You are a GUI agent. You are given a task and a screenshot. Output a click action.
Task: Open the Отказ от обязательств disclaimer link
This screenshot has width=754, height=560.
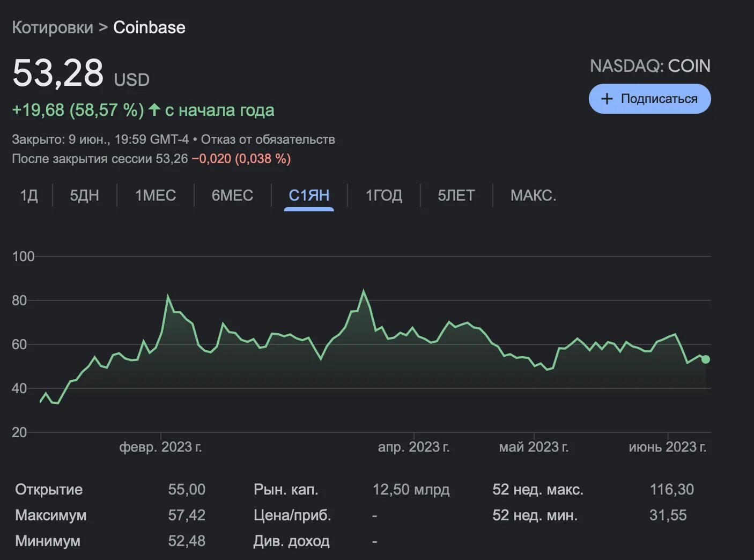268,139
